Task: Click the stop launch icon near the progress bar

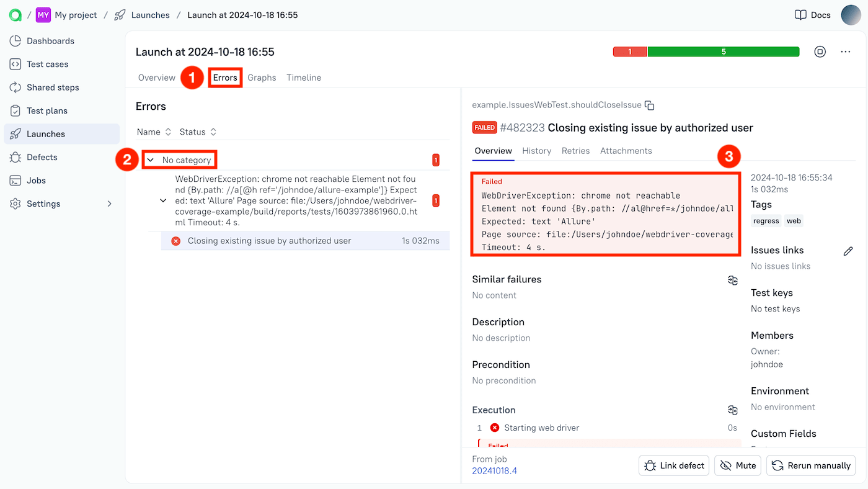Action: coord(820,52)
